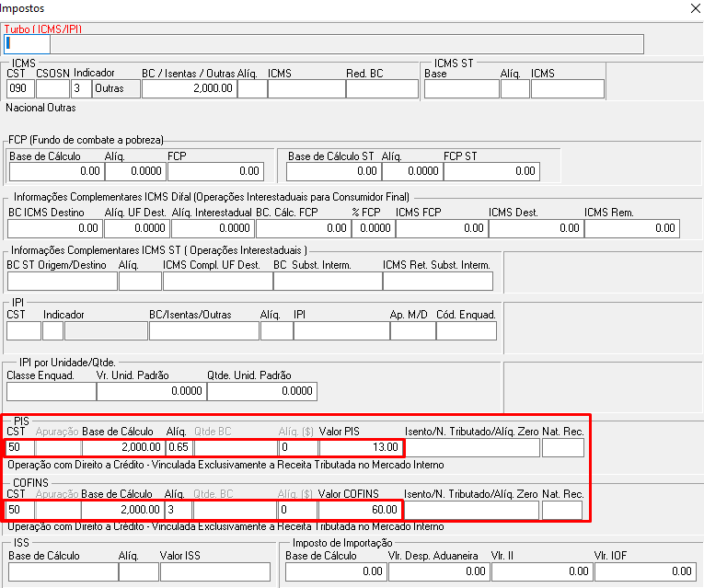
Task: Click BC Subst. Interm. field
Action: click(328, 282)
